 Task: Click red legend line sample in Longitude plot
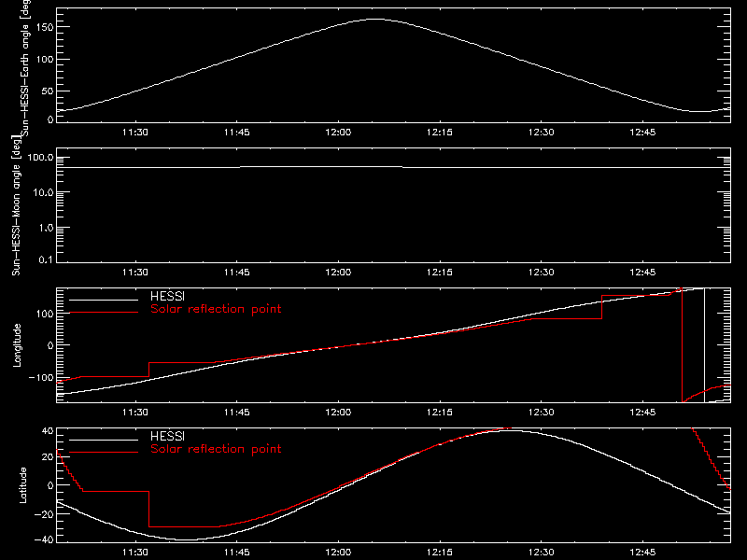pyautogui.click(x=104, y=313)
